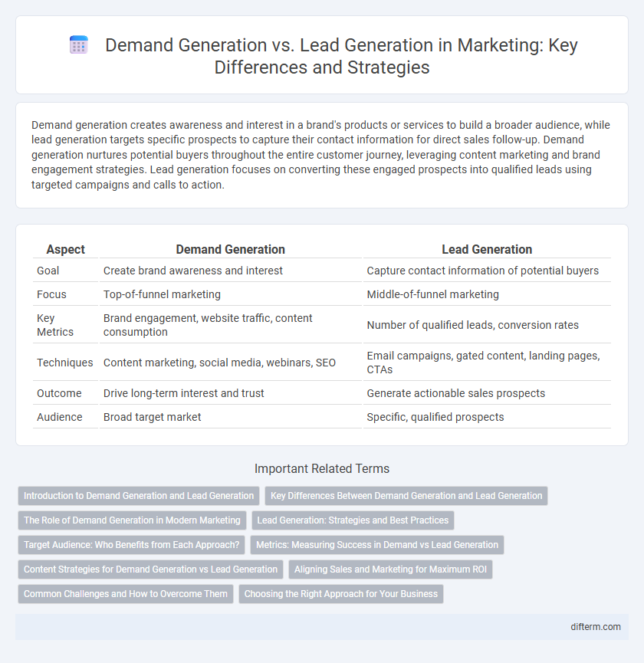644x663 pixels.
Task: Click 'Specific, qualified prospects' cell
Action: (x=435, y=417)
